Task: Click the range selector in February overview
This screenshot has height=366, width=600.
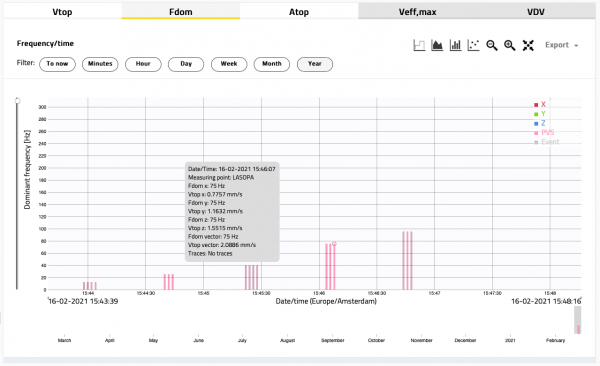Action: tap(577, 320)
